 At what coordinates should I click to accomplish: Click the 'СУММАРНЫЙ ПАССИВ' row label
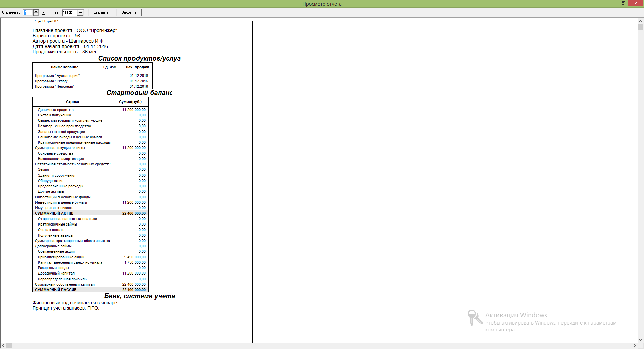coord(56,290)
